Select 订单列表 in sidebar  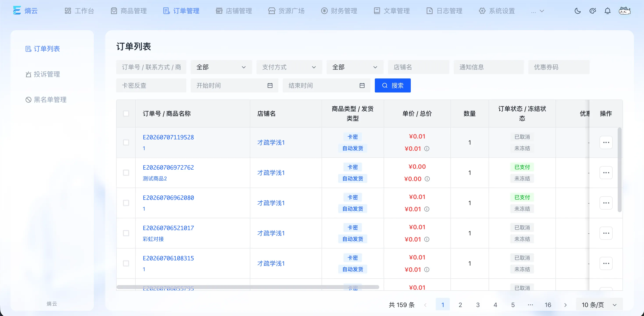point(43,49)
